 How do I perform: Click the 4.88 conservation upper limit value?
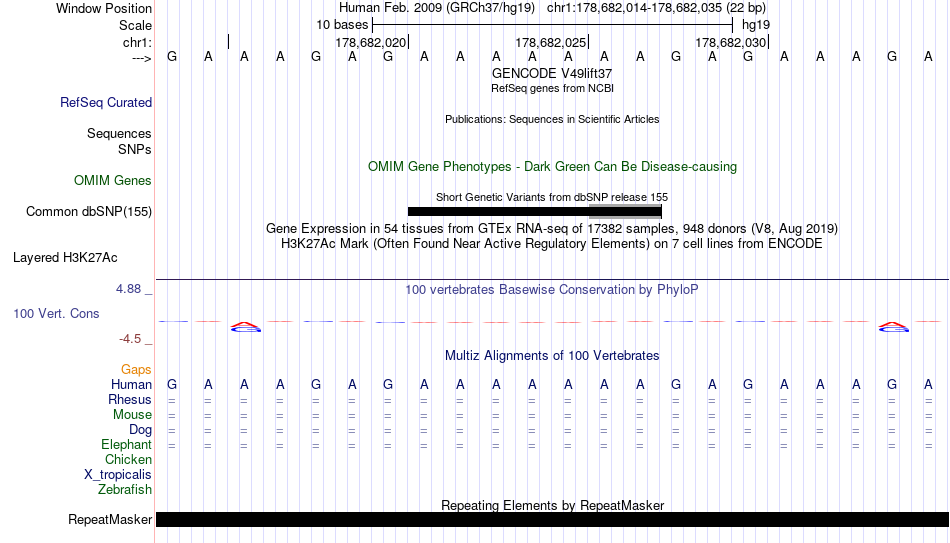[128, 289]
